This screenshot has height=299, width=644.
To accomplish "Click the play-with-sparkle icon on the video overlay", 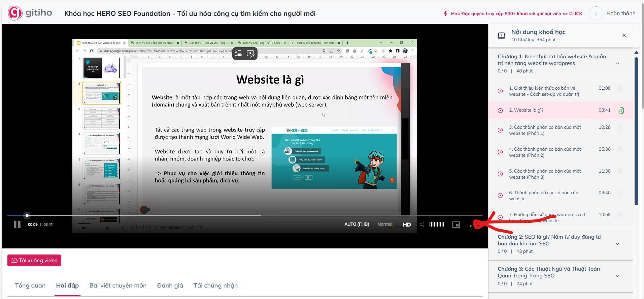I will pos(251,53).
